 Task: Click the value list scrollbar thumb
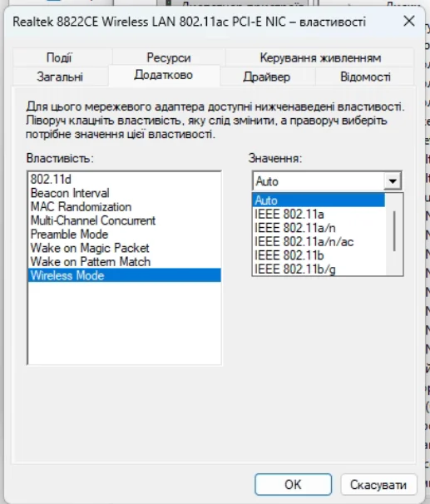click(394, 230)
